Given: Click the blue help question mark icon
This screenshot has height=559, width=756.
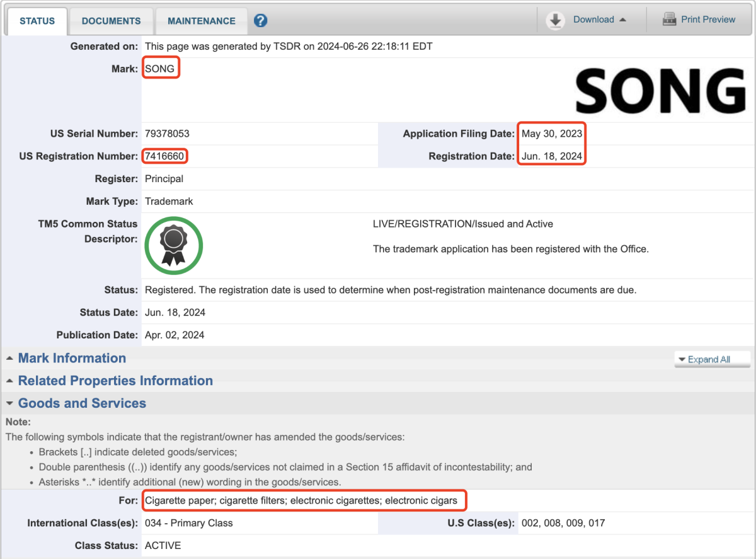Looking at the screenshot, I should pos(261,21).
